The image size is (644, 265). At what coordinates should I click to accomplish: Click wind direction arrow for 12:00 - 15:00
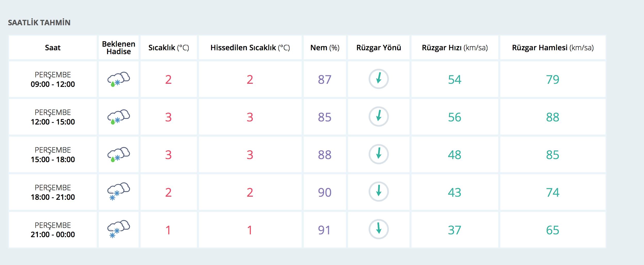tap(379, 117)
